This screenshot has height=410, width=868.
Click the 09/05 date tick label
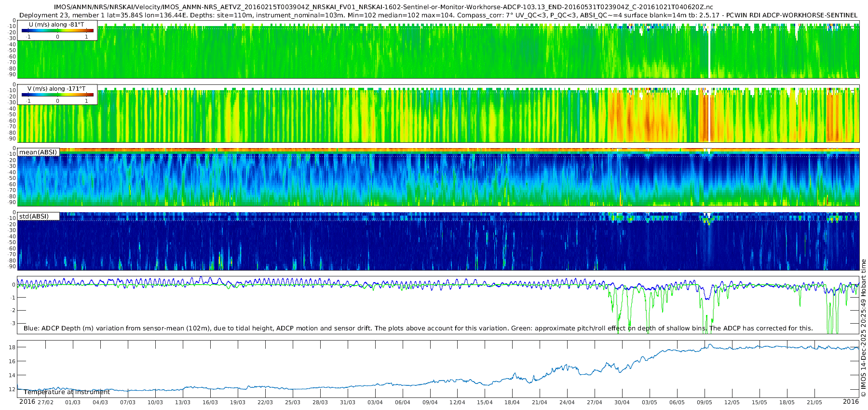tap(705, 402)
